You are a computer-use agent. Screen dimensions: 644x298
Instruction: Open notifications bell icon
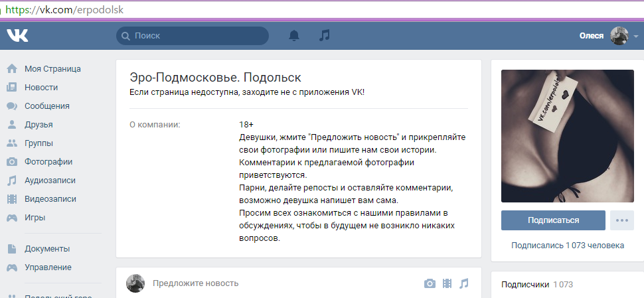coord(294,35)
